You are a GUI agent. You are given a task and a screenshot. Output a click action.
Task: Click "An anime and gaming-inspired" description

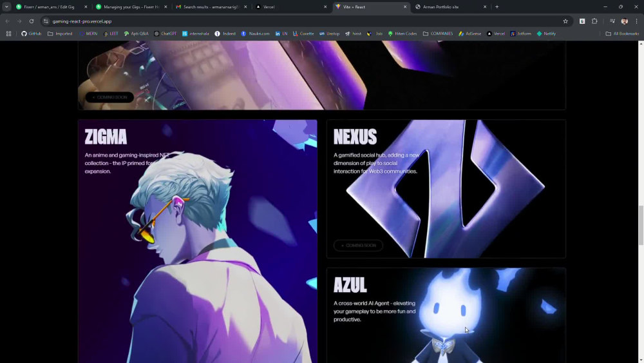tap(127, 163)
